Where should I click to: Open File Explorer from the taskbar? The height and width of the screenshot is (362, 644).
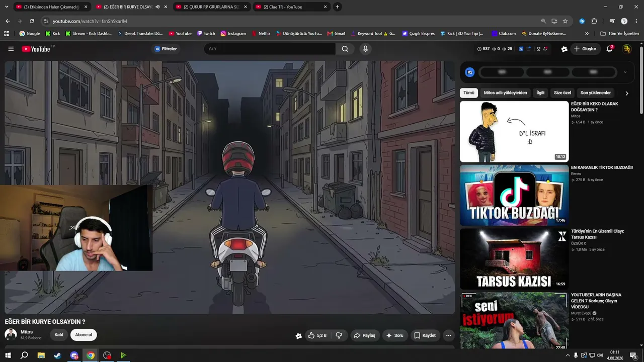pos(41,355)
